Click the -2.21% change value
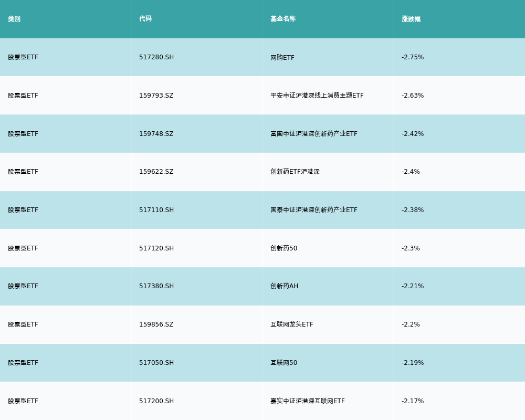The image size is (525, 420). [x=413, y=286]
